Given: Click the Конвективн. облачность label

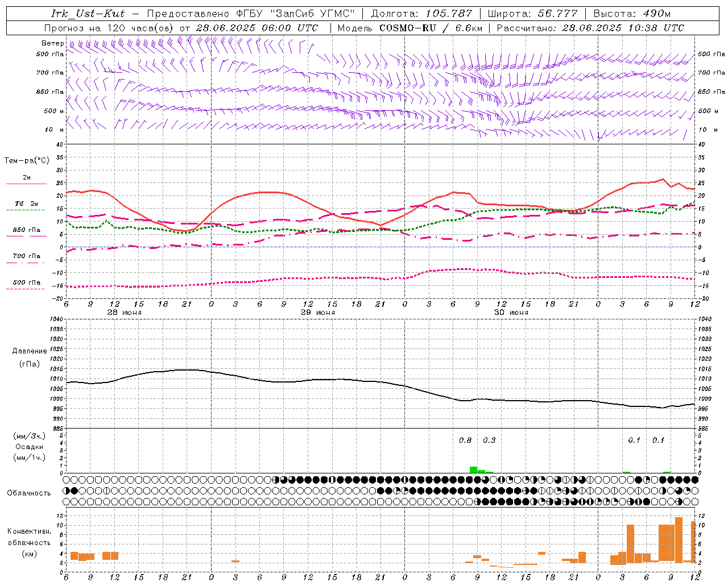Looking at the screenshot, I should pyautogui.click(x=29, y=537).
